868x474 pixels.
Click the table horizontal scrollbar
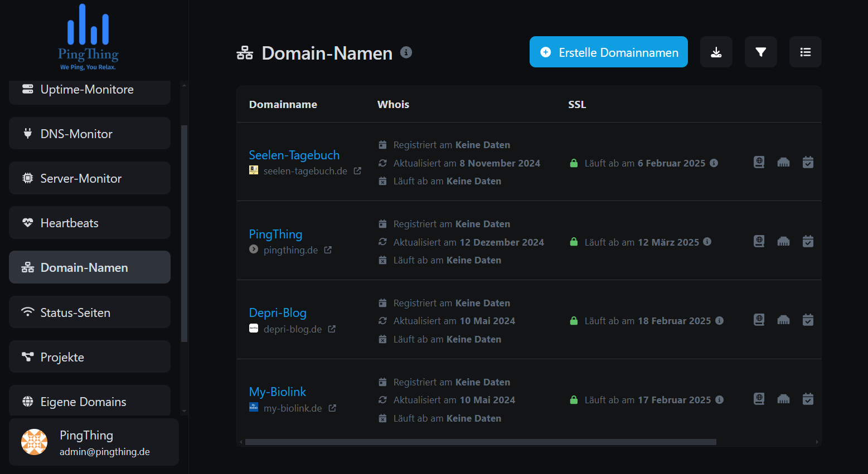(481, 442)
